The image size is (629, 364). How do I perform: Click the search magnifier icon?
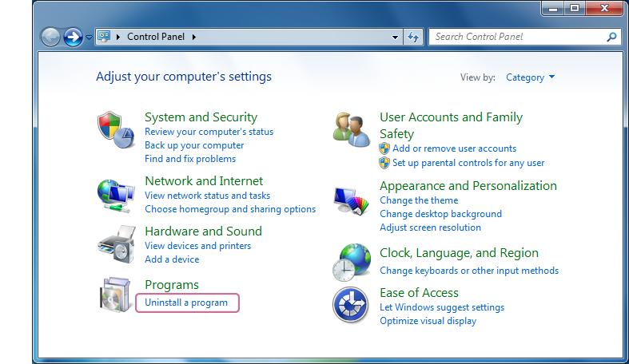tap(611, 37)
